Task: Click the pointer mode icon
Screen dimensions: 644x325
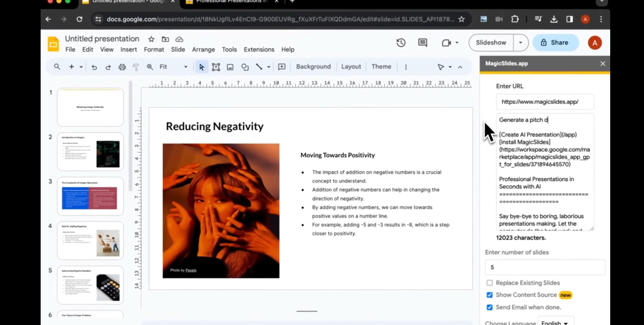Action: coord(441,67)
